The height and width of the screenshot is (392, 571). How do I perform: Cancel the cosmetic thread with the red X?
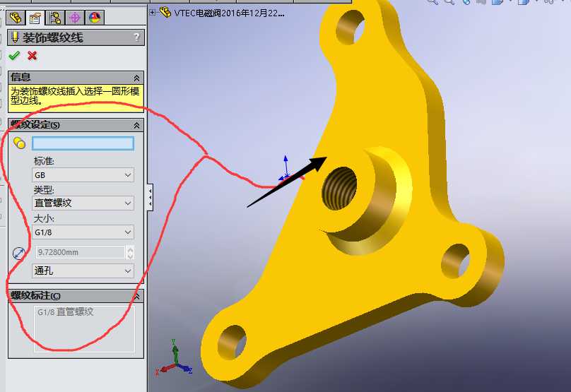pyautogui.click(x=33, y=56)
